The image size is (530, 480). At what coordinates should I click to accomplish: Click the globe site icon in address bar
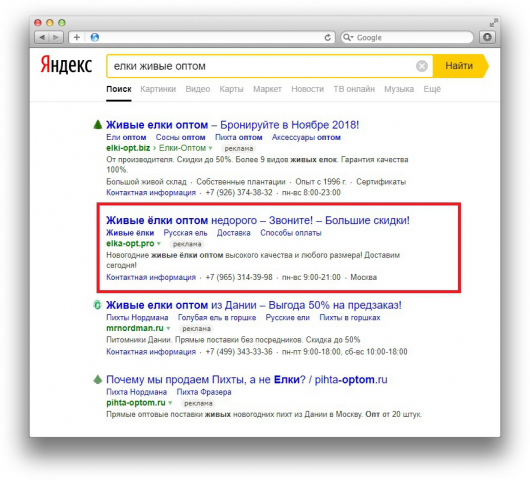[x=95, y=37]
